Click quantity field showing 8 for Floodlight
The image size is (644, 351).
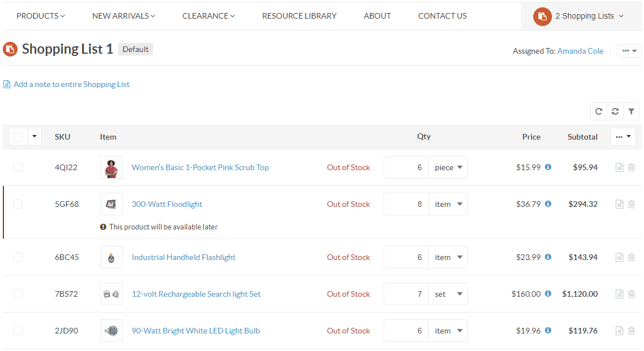(x=406, y=204)
